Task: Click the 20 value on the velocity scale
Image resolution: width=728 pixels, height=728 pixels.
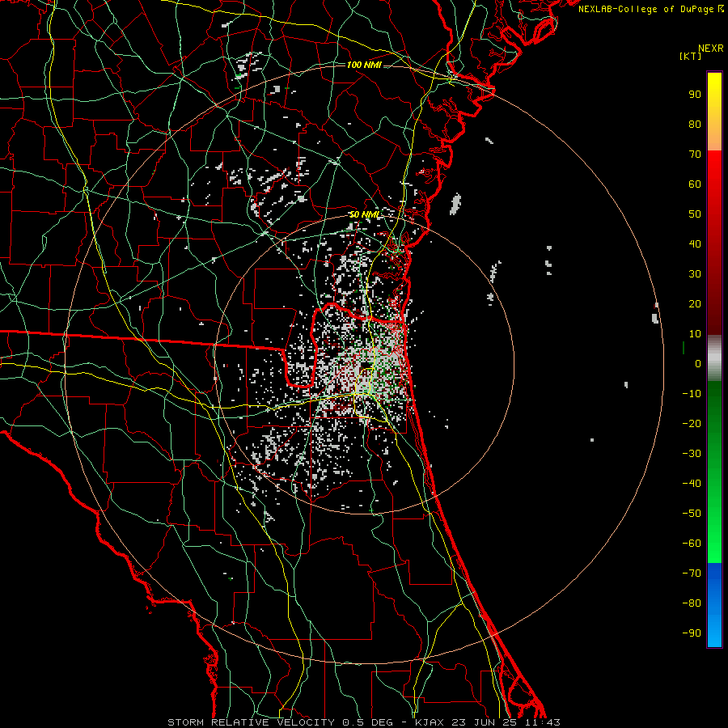Action: click(695, 303)
